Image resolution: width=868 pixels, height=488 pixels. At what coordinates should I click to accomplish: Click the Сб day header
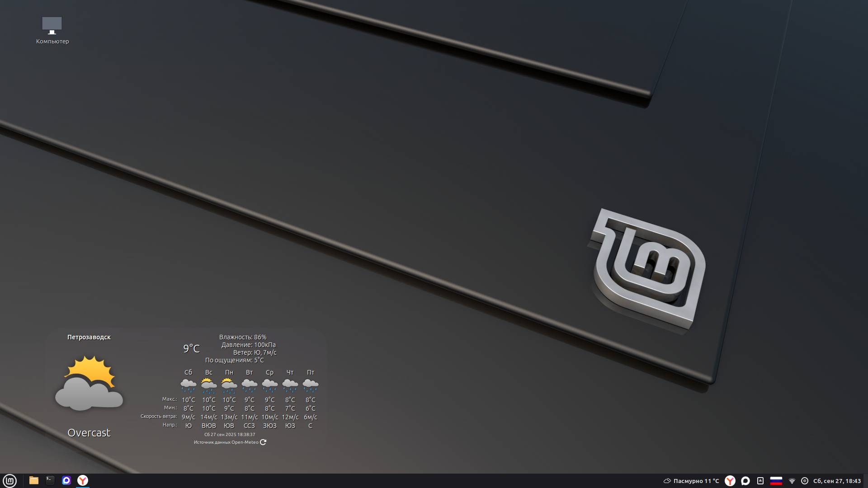pyautogui.click(x=189, y=372)
